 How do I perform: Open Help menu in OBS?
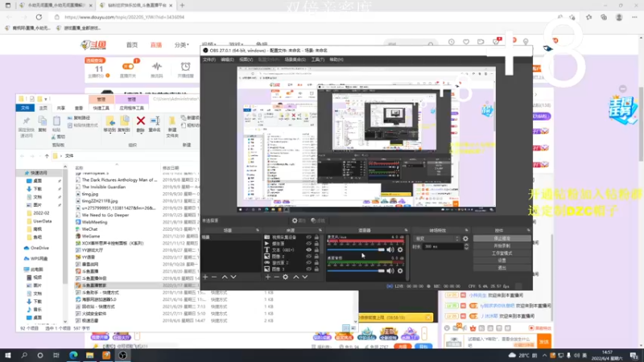[336, 60]
